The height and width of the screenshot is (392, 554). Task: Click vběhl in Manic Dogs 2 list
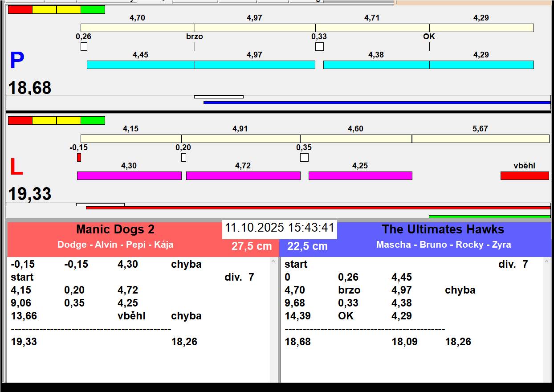click(131, 316)
